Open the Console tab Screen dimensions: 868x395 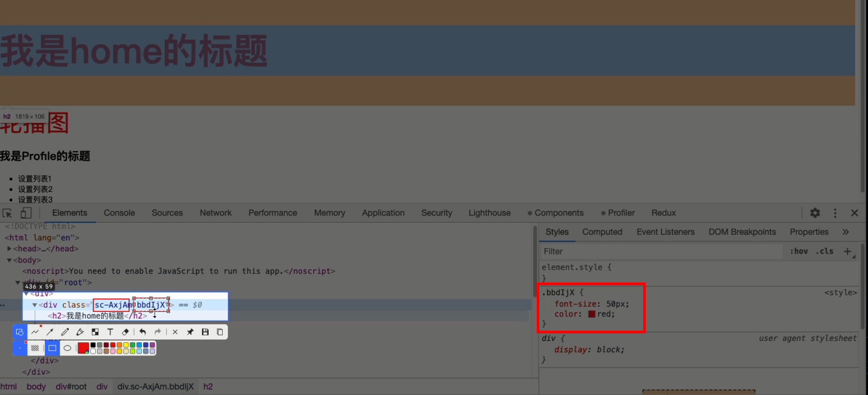[119, 213]
